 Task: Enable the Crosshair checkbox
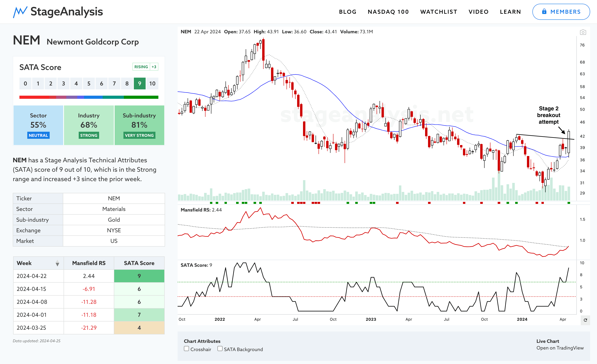(x=186, y=349)
